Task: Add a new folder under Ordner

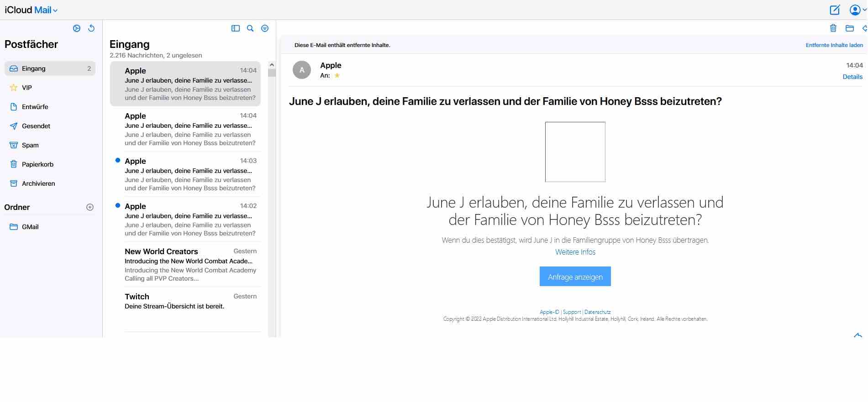Action: (90, 207)
